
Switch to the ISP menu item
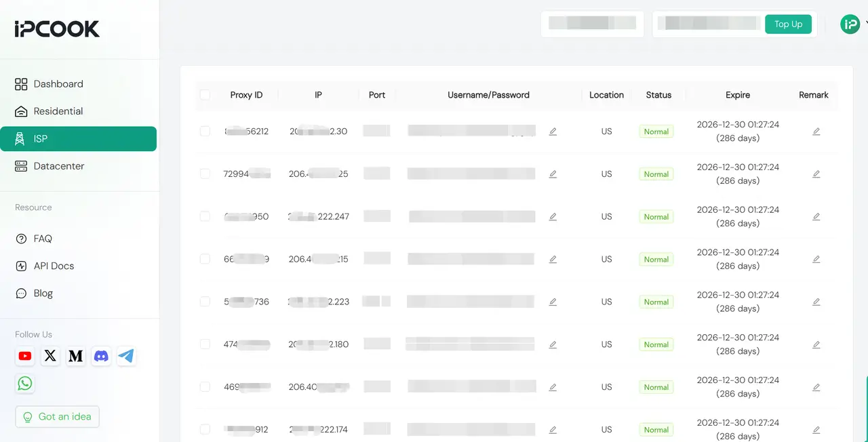(x=40, y=138)
